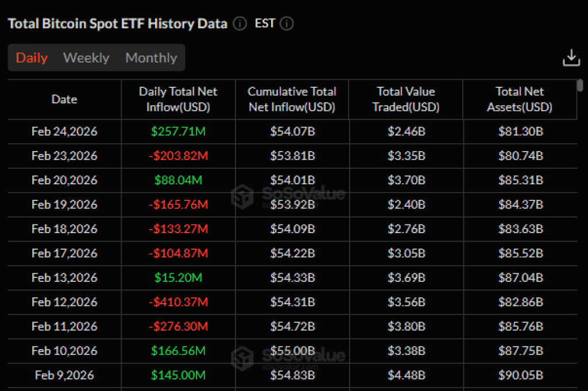
Task: Click the EST timezone label
Action: 265,23
